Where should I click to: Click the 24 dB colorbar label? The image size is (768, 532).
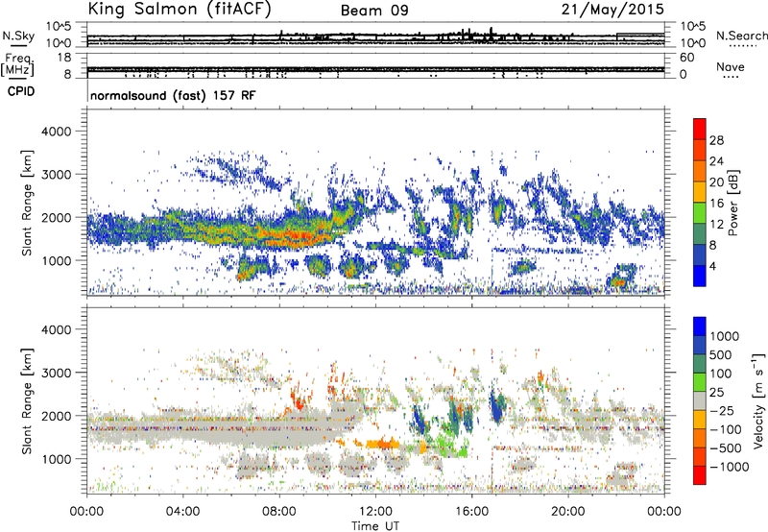click(x=716, y=161)
